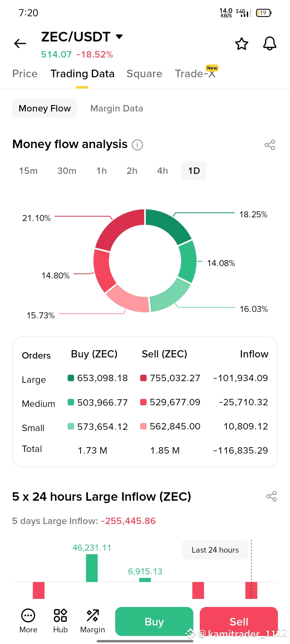Open Money flow analysis info icon
This screenshot has width=290, height=644.
click(137, 145)
